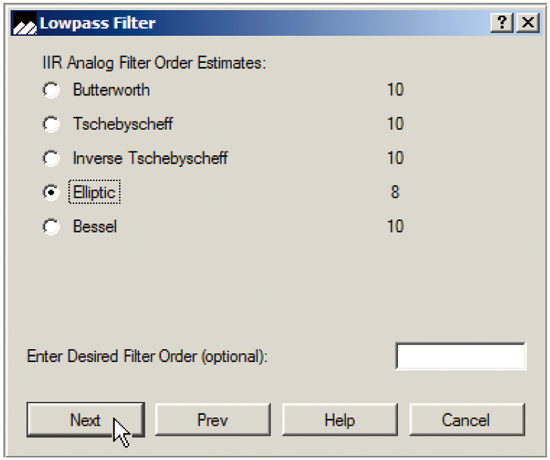Click the application logo icon in title bar

point(24,23)
